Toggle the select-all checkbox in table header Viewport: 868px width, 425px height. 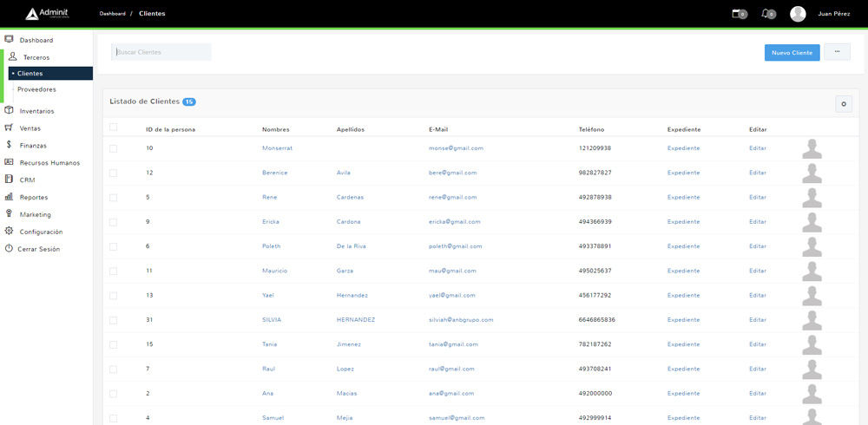pyautogui.click(x=113, y=127)
